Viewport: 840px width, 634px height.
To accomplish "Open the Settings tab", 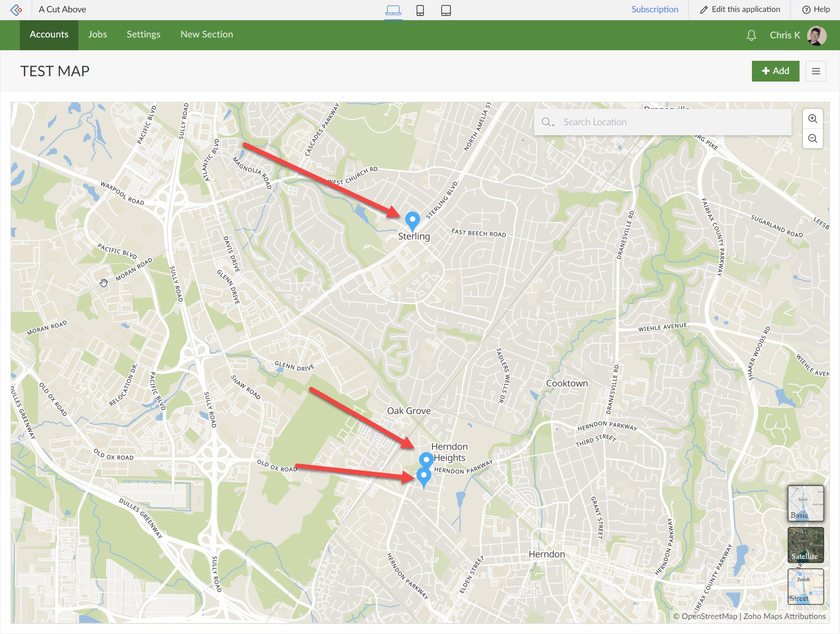I will coord(144,35).
